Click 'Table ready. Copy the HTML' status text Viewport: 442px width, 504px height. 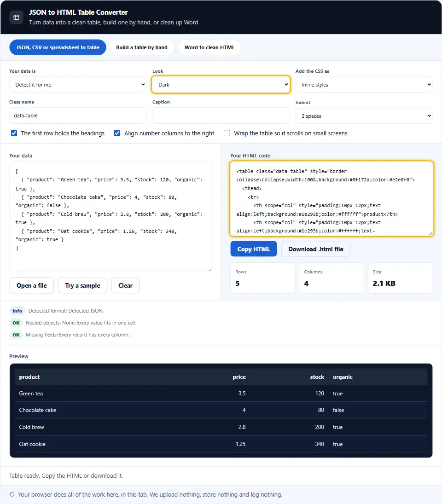[66, 476]
